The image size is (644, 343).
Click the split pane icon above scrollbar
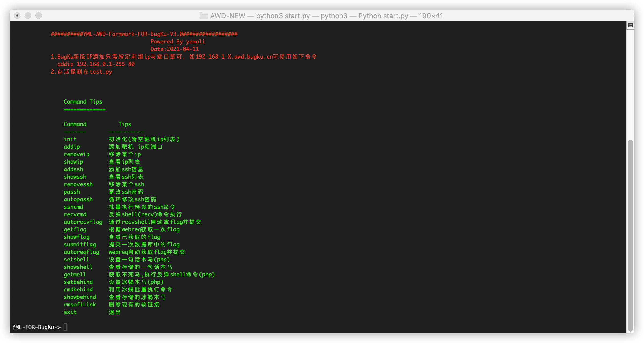(631, 25)
